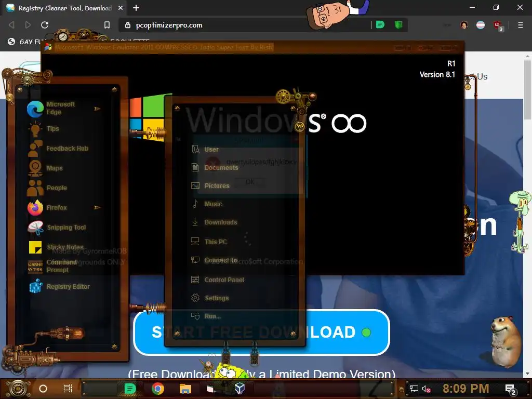Click the pcoptimizerpro.com address bar
This screenshot has width=532, height=399.
click(x=244, y=25)
